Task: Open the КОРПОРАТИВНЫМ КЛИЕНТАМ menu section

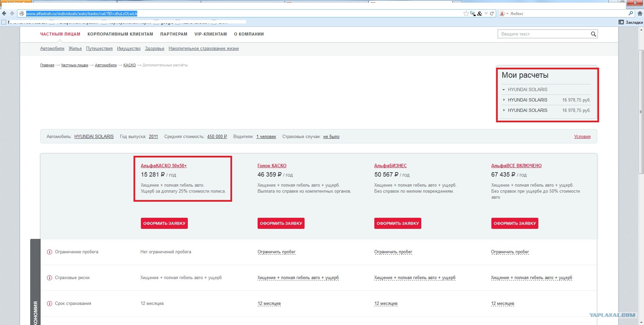Action: (120, 34)
